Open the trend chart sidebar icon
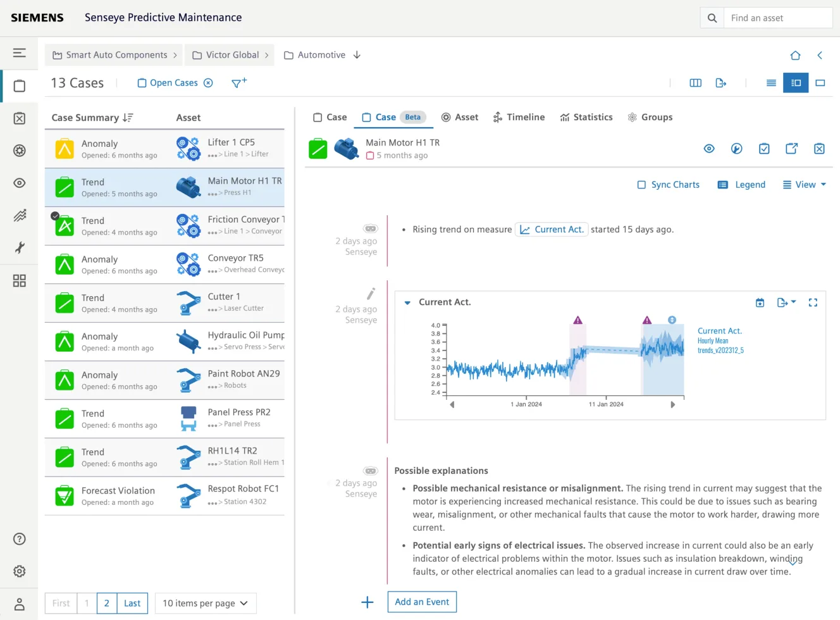 pos(20,215)
